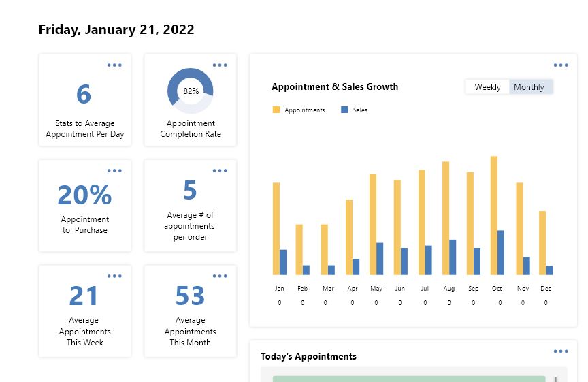Switch chart to Monthly view

pos(529,87)
